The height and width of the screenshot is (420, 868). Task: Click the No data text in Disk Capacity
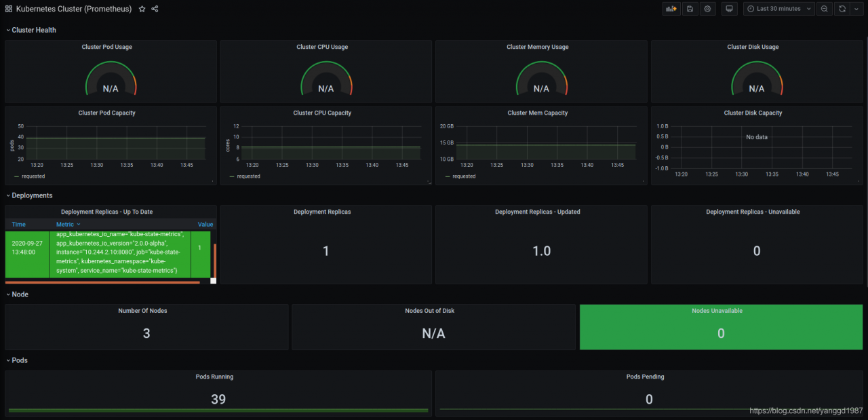pyautogui.click(x=757, y=137)
